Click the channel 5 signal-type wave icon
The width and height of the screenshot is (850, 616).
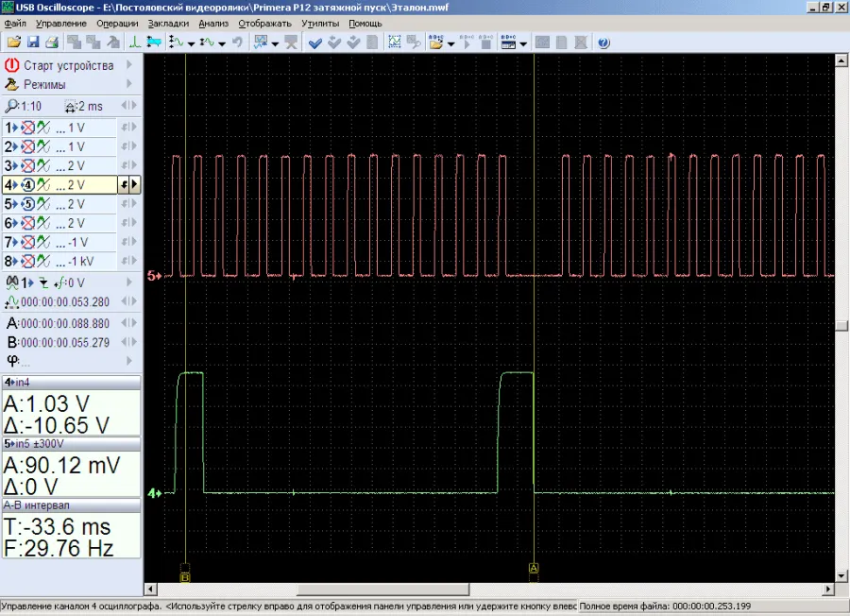[43, 204]
